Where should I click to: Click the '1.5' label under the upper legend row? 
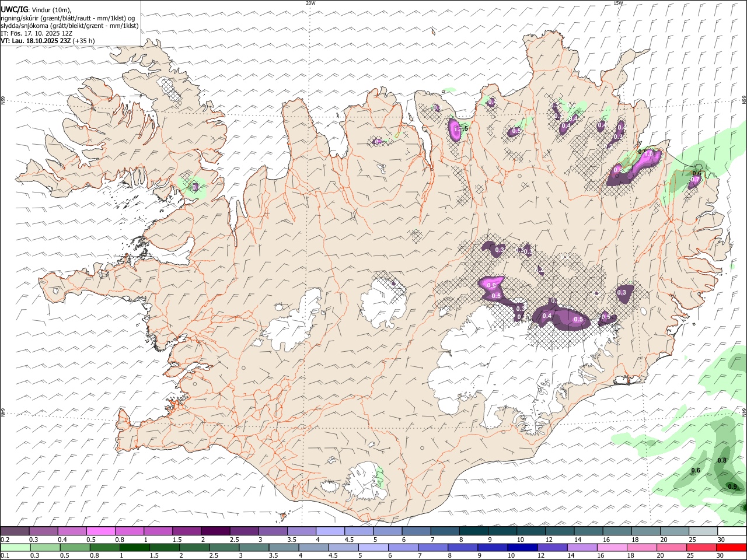pos(177,540)
